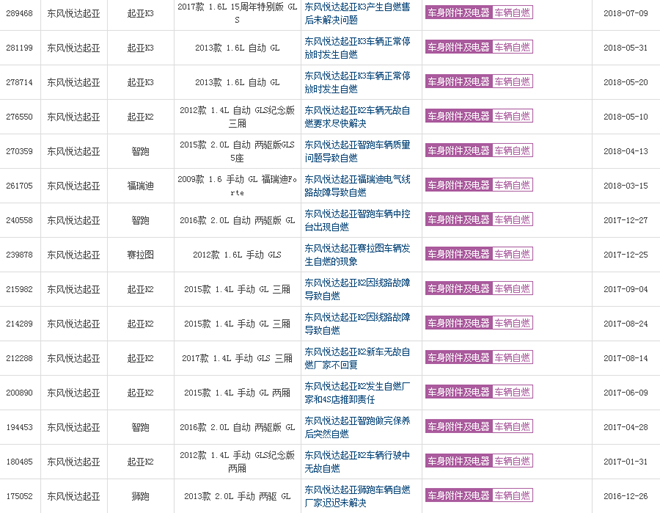660x513 pixels.
Task: Select complaint ID 239878
Action: click(x=19, y=255)
